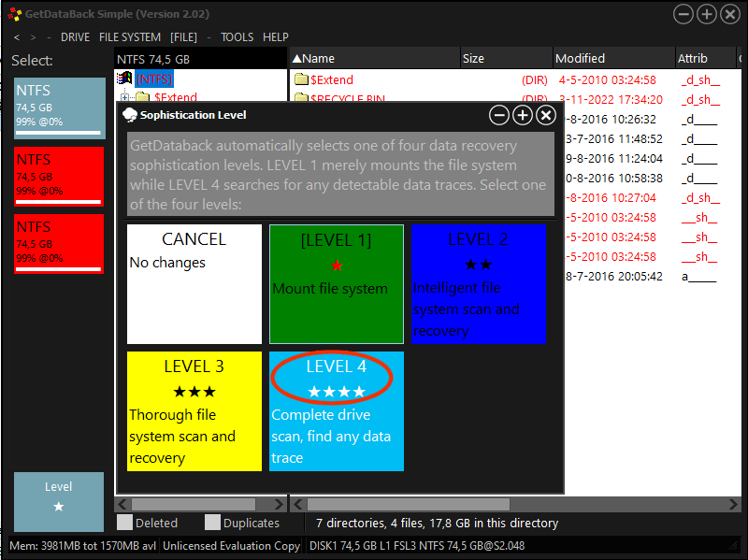Minimize the GetDataBack main window

[x=683, y=14]
